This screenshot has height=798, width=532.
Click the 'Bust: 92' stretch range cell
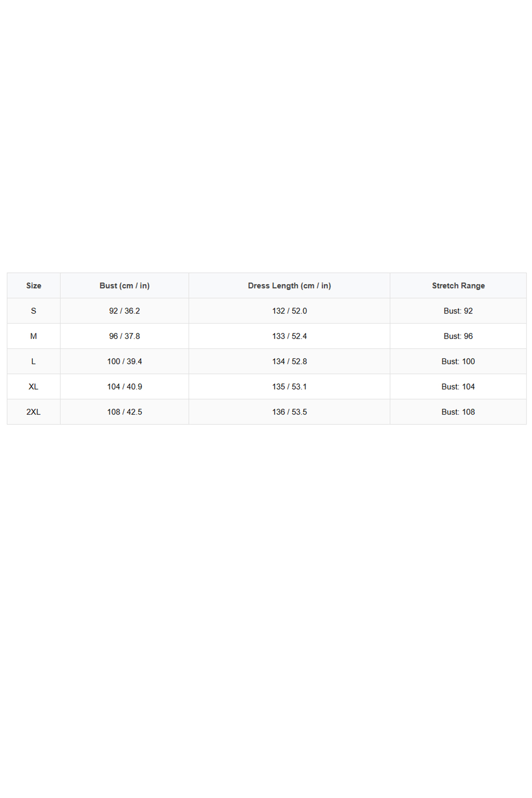458,311
